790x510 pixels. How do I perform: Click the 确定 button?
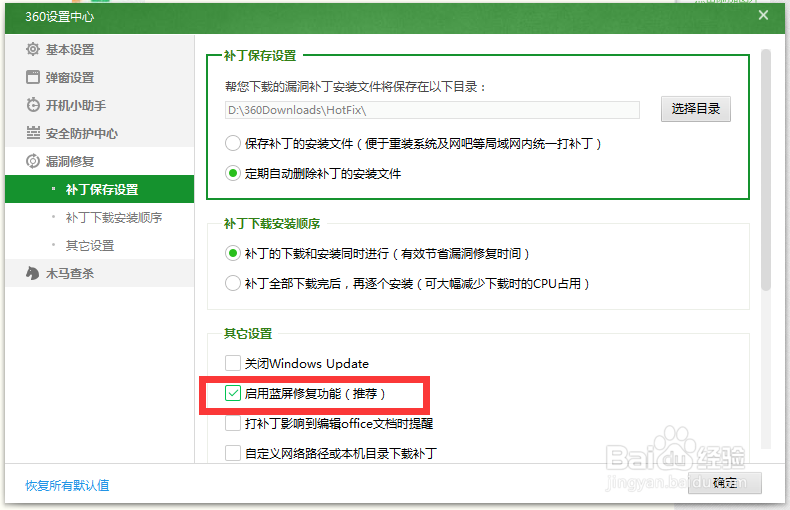[x=725, y=483]
